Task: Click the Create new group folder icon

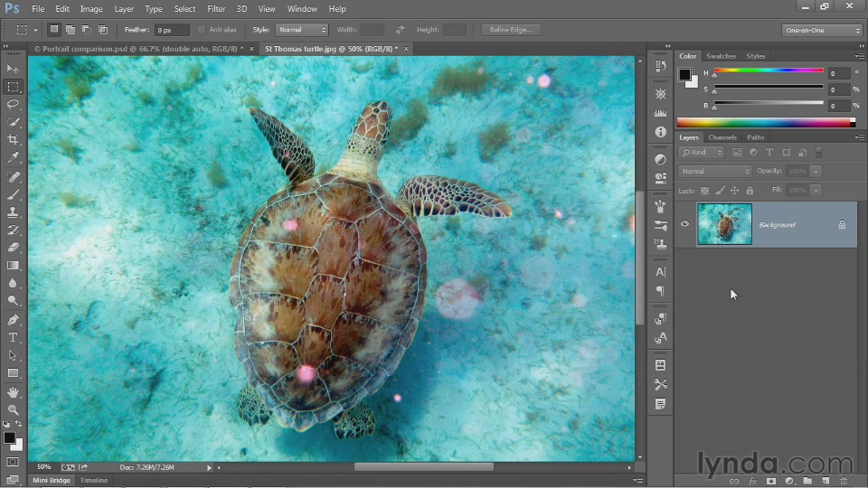Action: click(807, 481)
